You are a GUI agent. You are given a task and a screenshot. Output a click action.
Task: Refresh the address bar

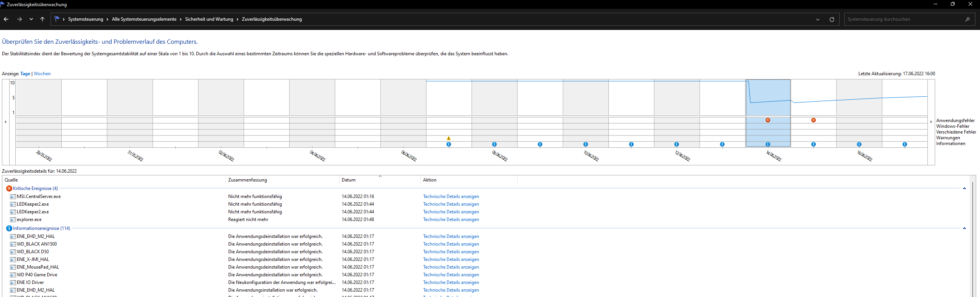(832, 20)
